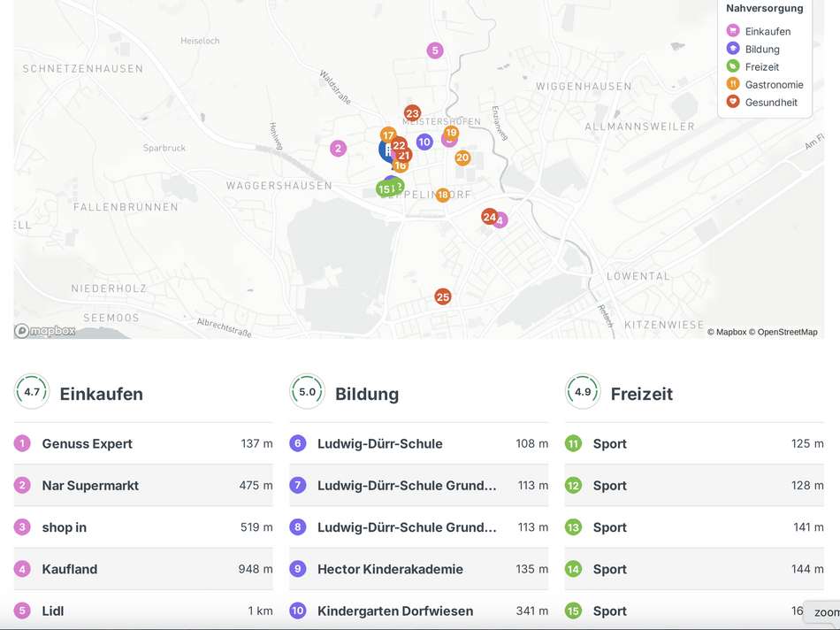Select Kindergarten Dorfwiesen in the Bildung list

394,611
